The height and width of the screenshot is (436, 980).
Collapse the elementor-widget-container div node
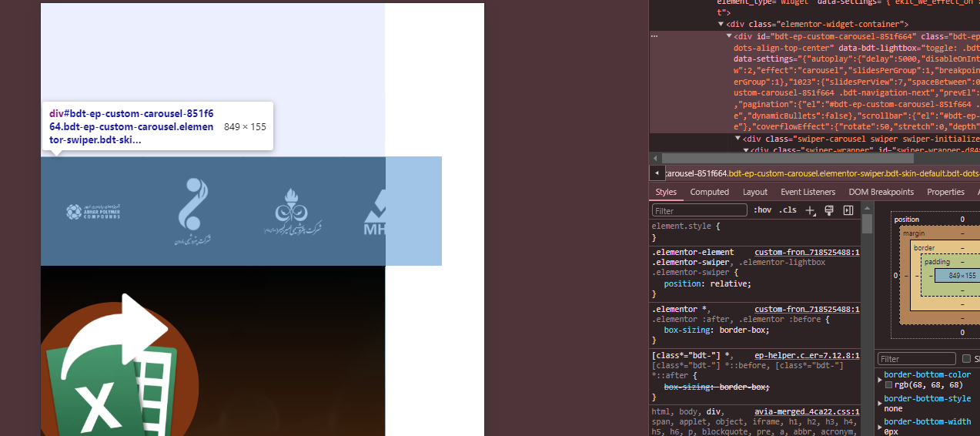tap(721, 25)
